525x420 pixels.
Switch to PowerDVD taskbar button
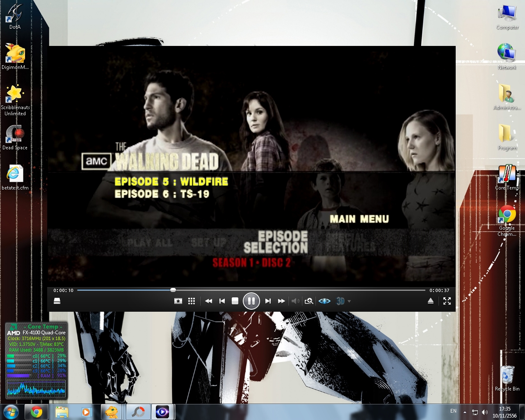pos(163,412)
